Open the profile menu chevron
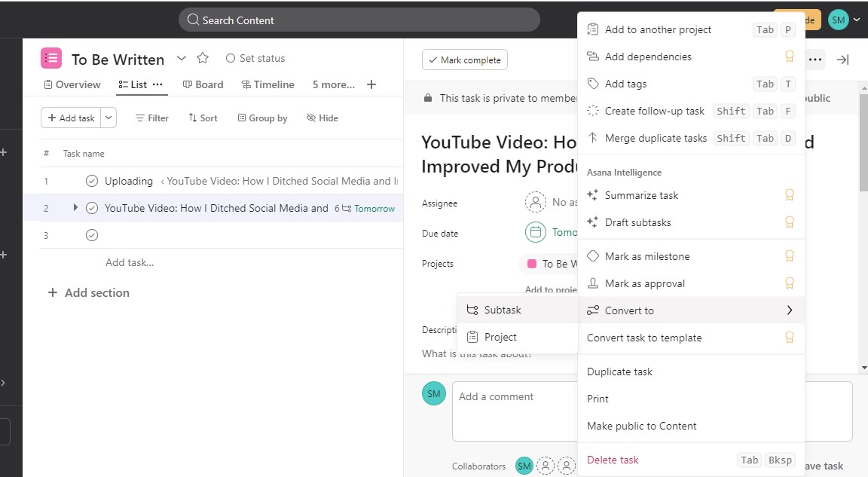 tap(857, 20)
